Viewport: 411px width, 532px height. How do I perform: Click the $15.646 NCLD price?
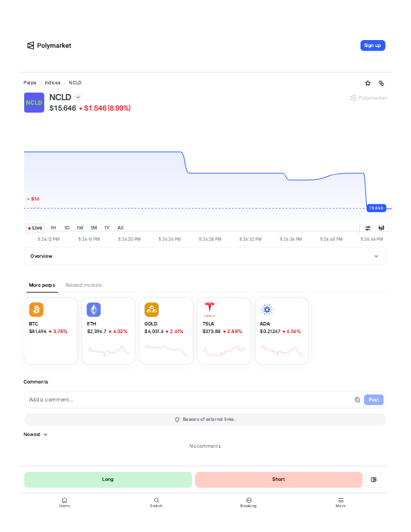click(63, 108)
